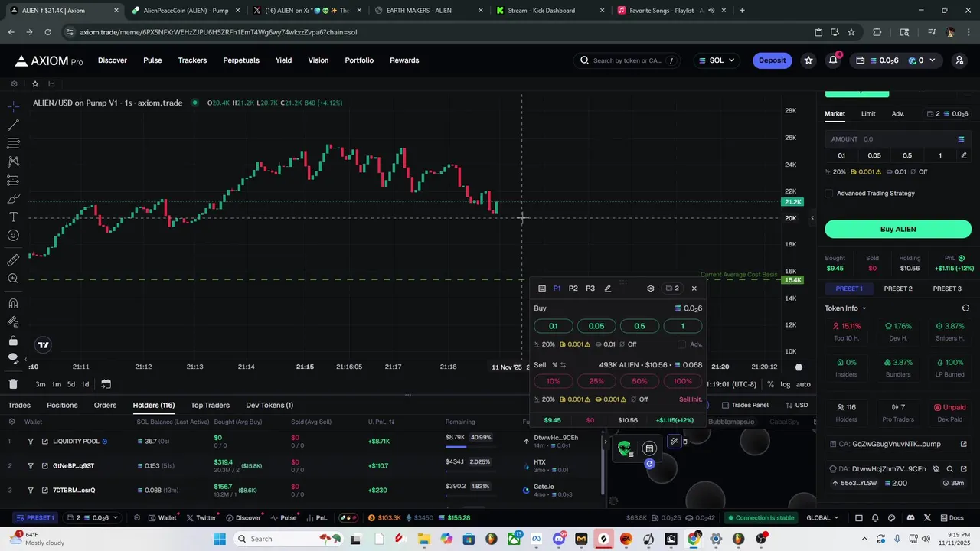The height and width of the screenshot is (551, 980).
Task: Open the SOL chain dropdown
Action: point(717,60)
